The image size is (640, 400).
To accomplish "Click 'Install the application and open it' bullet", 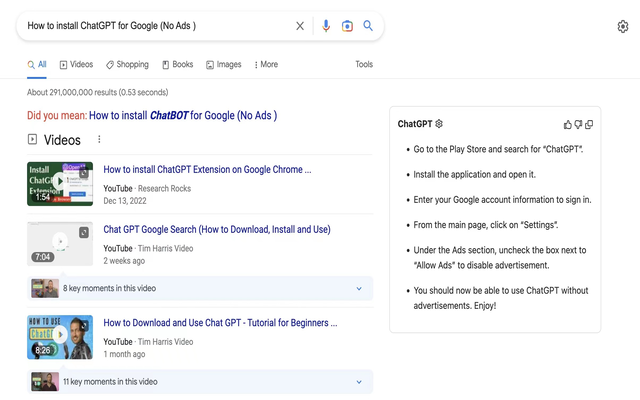I will pos(474,175).
